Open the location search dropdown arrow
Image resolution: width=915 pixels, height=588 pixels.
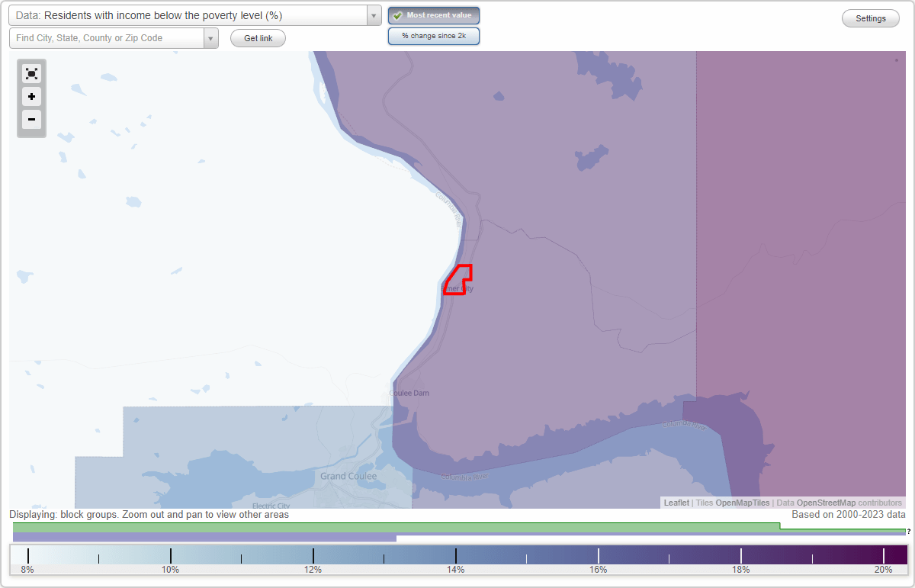pos(211,37)
